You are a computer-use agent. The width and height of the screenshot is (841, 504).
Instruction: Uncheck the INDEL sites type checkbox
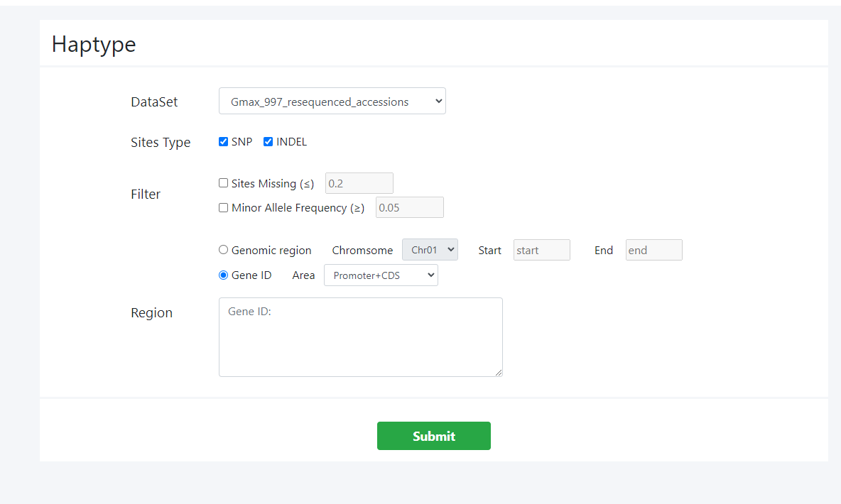268,141
